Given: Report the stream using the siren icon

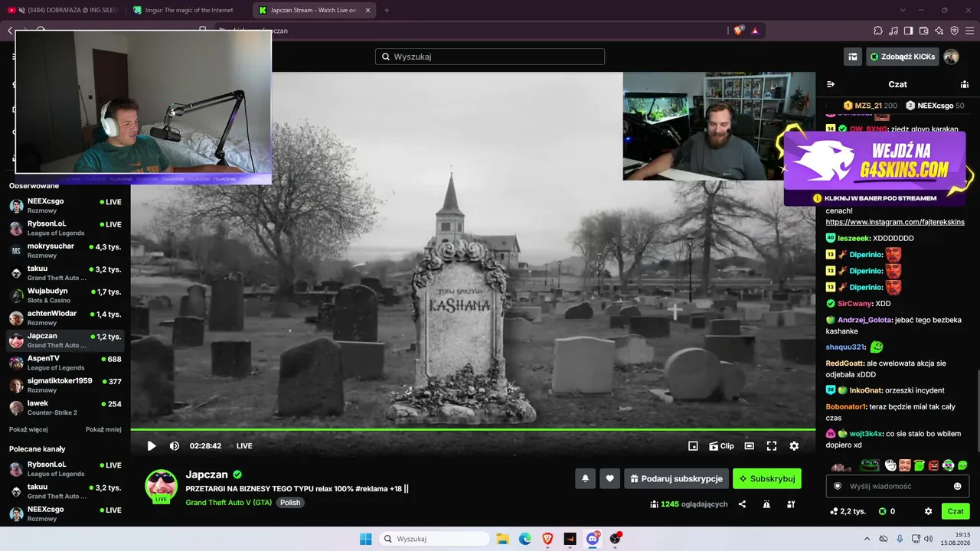Looking at the screenshot, I should coord(766,504).
